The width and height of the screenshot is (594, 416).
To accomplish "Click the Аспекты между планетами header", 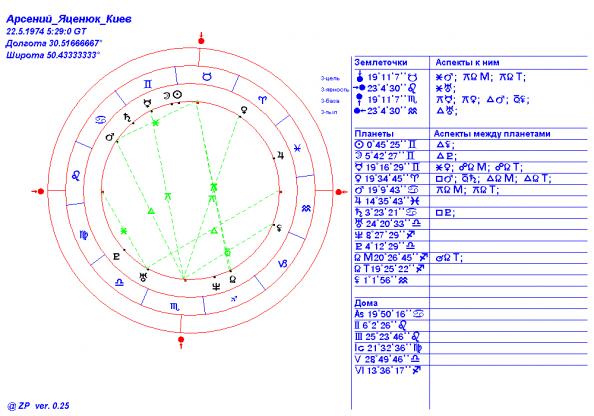I will [492, 134].
